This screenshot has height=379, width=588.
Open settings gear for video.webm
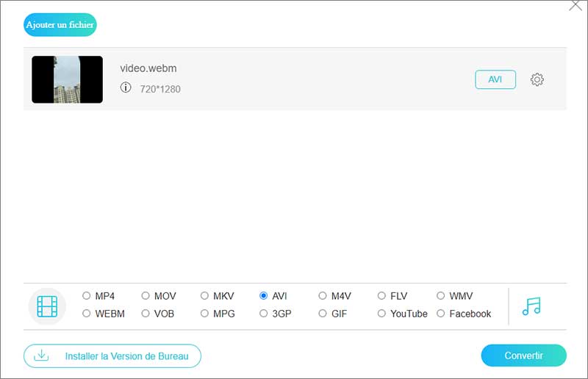coord(537,79)
